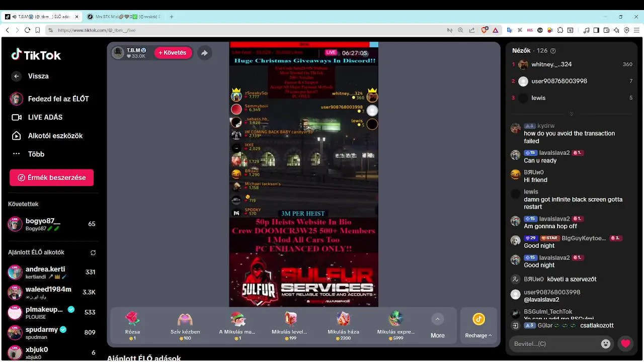Image resolution: width=644 pixels, height=362 pixels.
Task: Switch to the Mrs BTK Mici browser tab
Action: coord(123,17)
